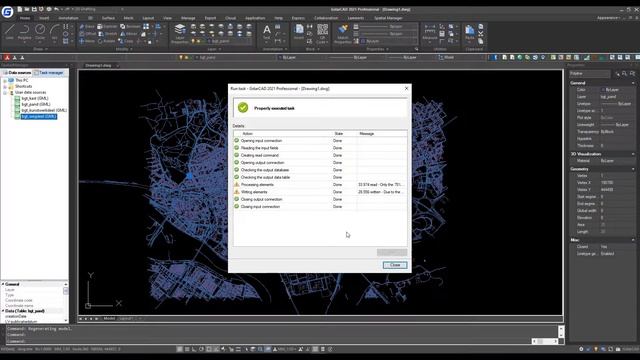Click the New file icon in quick access

coord(19,9)
